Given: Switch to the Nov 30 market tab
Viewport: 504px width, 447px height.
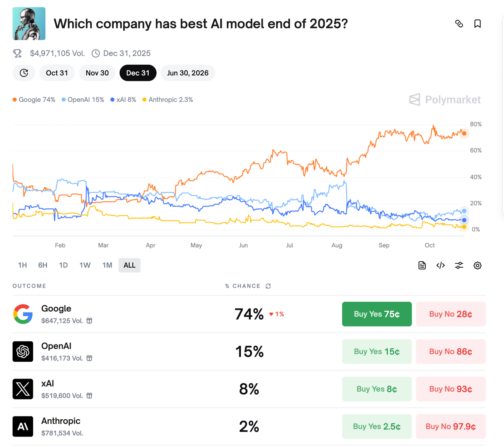Looking at the screenshot, I should point(97,73).
